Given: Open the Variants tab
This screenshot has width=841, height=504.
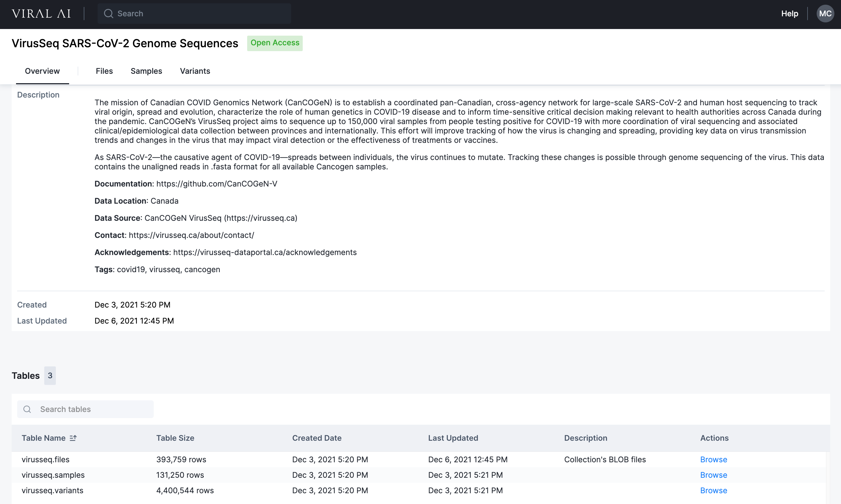Looking at the screenshot, I should click(x=195, y=71).
